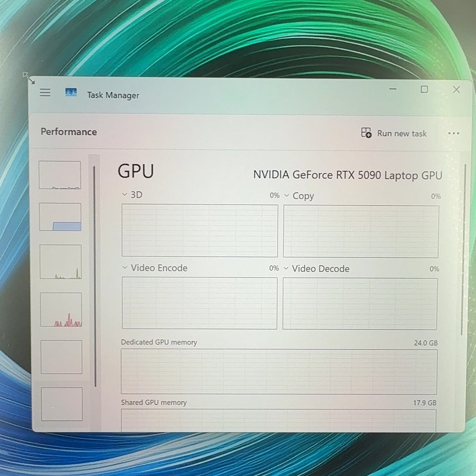The width and height of the screenshot is (476, 476).
Task: Close the Task Manager window
Action: pos(456,90)
